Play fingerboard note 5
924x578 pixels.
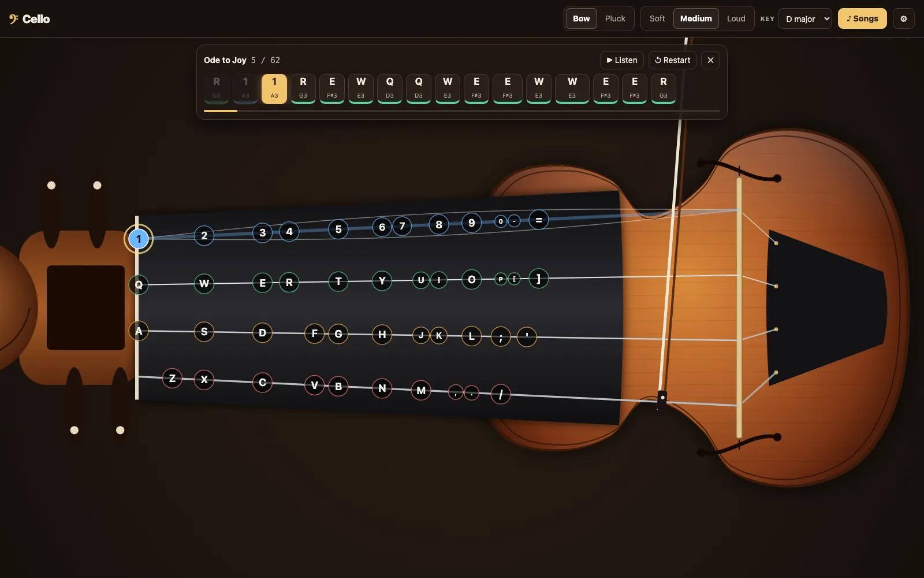[338, 229]
